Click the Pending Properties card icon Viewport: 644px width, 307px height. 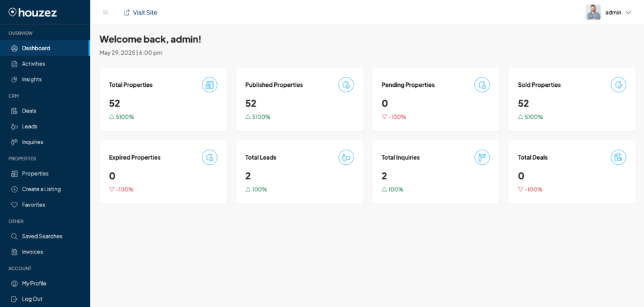coord(482,85)
